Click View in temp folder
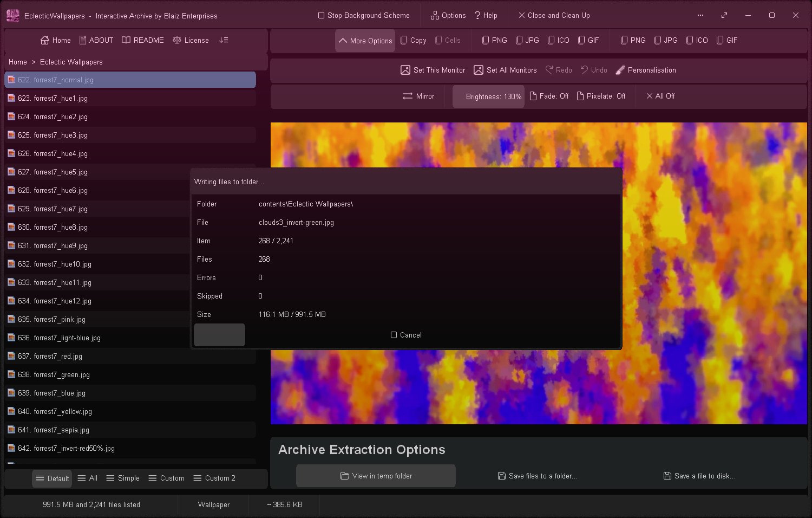The image size is (812, 518). point(376,476)
